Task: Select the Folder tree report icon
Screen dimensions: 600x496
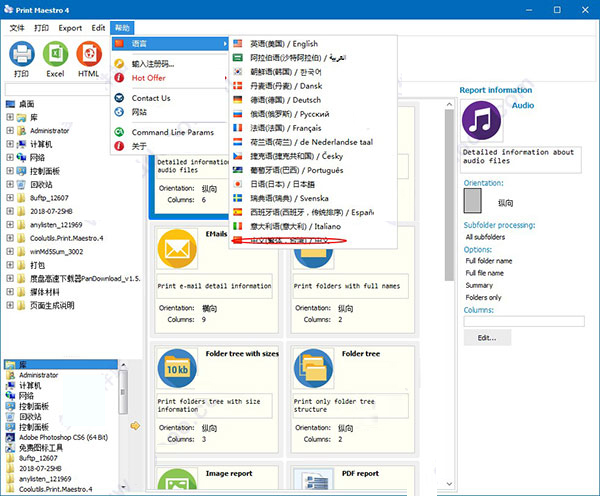Action: [313, 368]
